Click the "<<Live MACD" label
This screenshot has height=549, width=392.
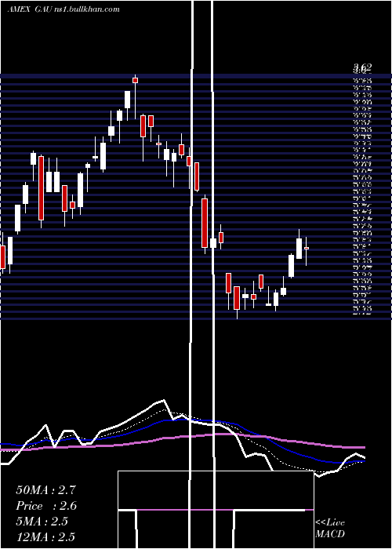[330, 528]
